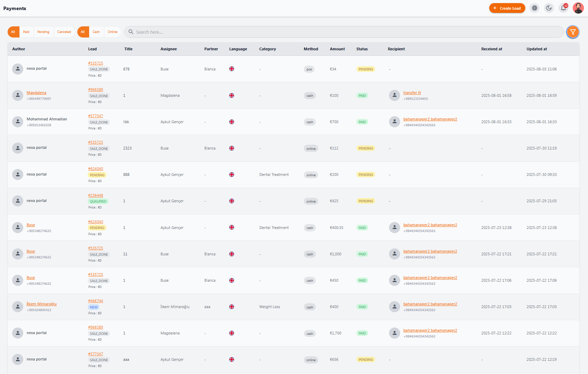Open the user profile avatar
Image resolution: width=588 pixels, height=374 pixels.
[578, 8]
